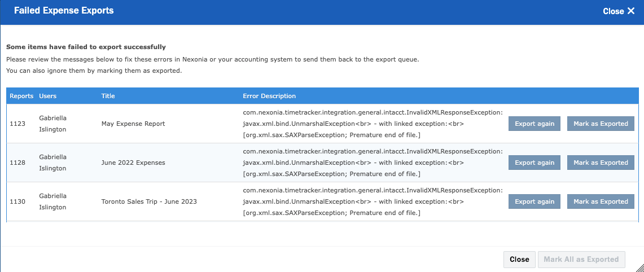This screenshot has width=644, height=272.
Task: Click Mark All as Exported button
Action: click(581, 259)
